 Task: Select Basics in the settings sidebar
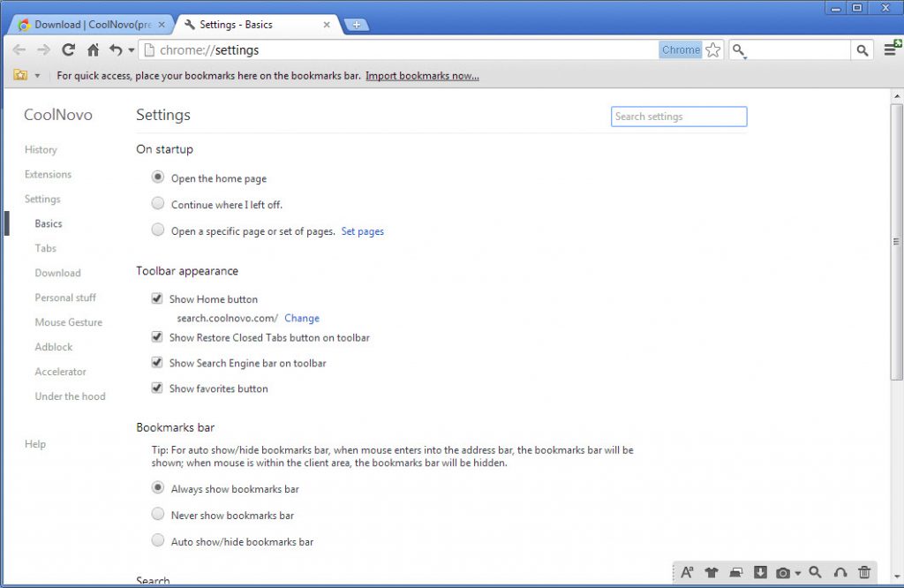pyautogui.click(x=49, y=223)
